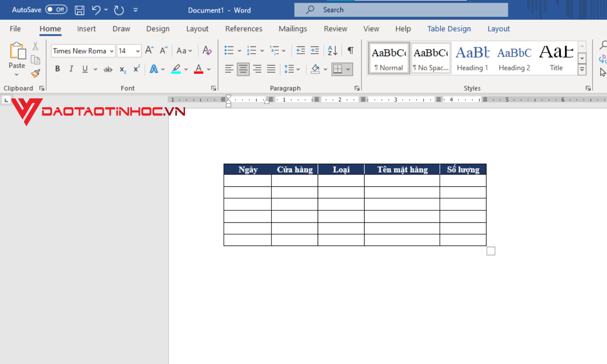
Task: Open the References ribbon tab
Action: pyautogui.click(x=244, y=29)
